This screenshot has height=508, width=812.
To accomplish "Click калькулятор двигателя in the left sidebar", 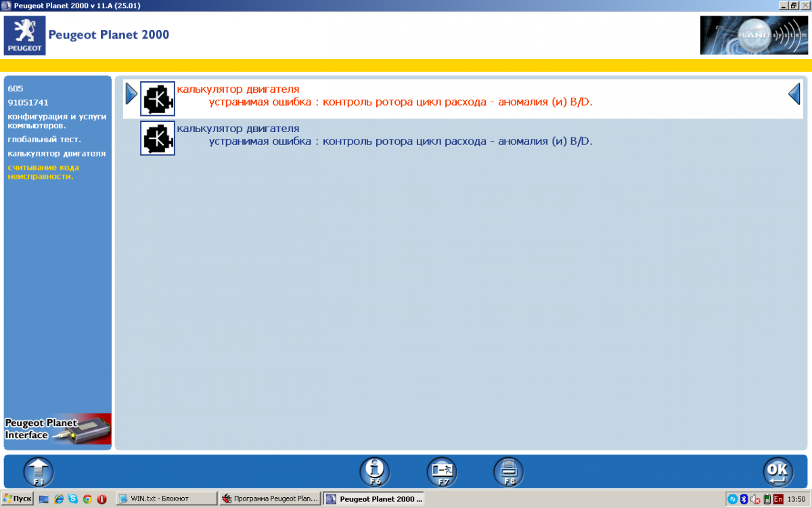I will point(57,154).
